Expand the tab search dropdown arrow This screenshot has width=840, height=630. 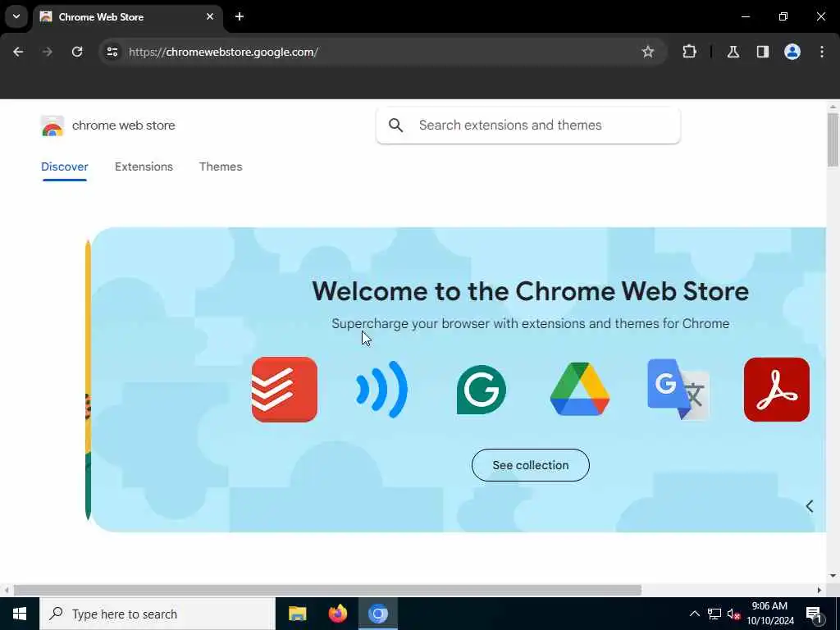[x=16, y=16]
